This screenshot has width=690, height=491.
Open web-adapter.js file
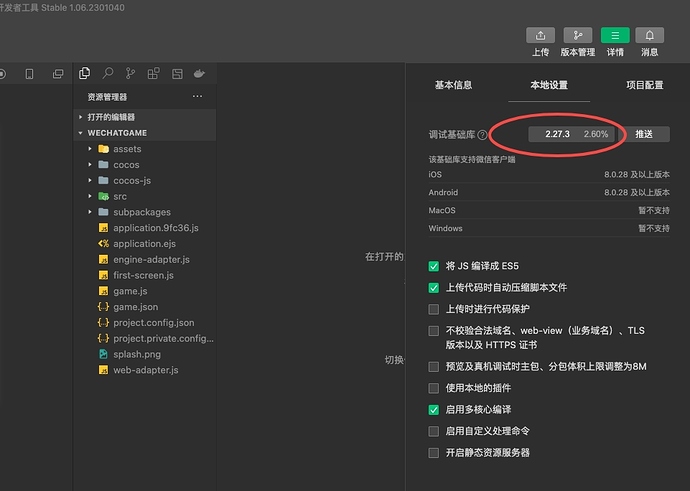146,370
